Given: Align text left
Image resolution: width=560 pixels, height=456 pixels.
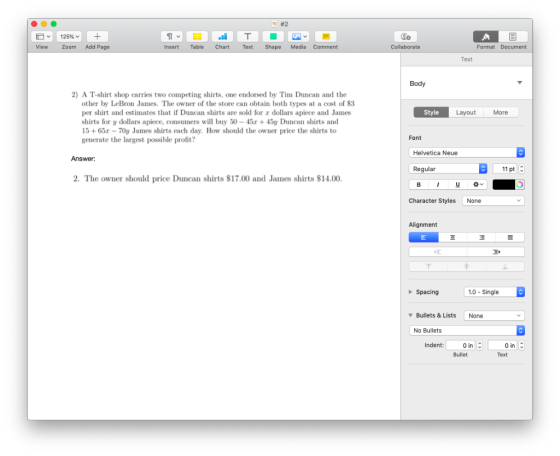Looking at the screenshot, I should [424, 237].
